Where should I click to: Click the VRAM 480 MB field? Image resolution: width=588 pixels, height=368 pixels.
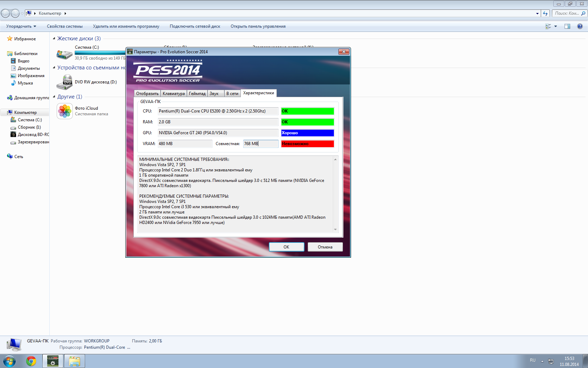point(185,144)
